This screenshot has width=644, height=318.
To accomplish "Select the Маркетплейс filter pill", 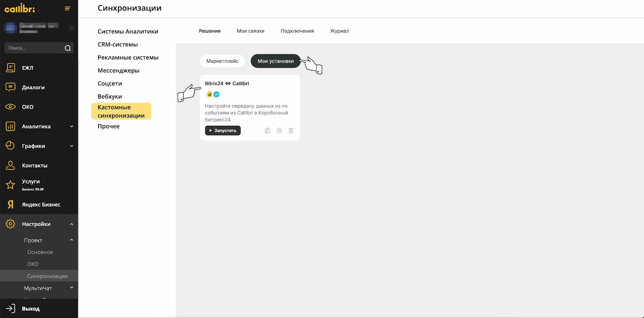I will tap(222, 61).
